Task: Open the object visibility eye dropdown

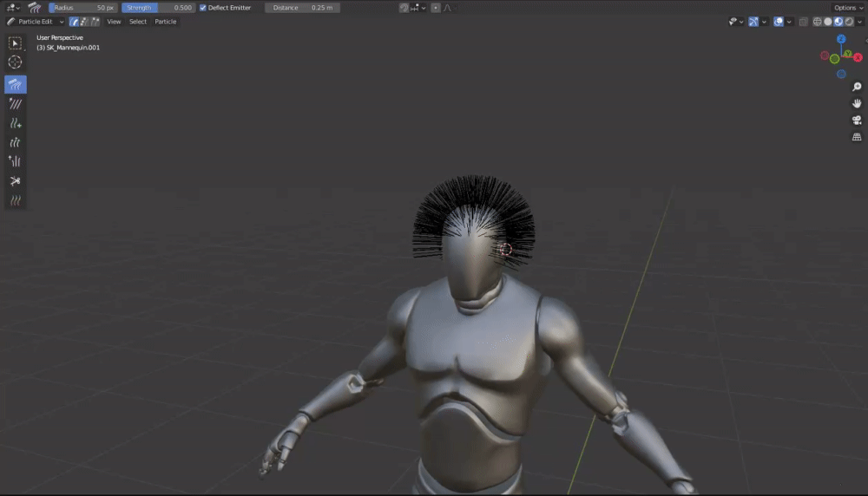Action: pyautogui.click(x=736, y=22)
